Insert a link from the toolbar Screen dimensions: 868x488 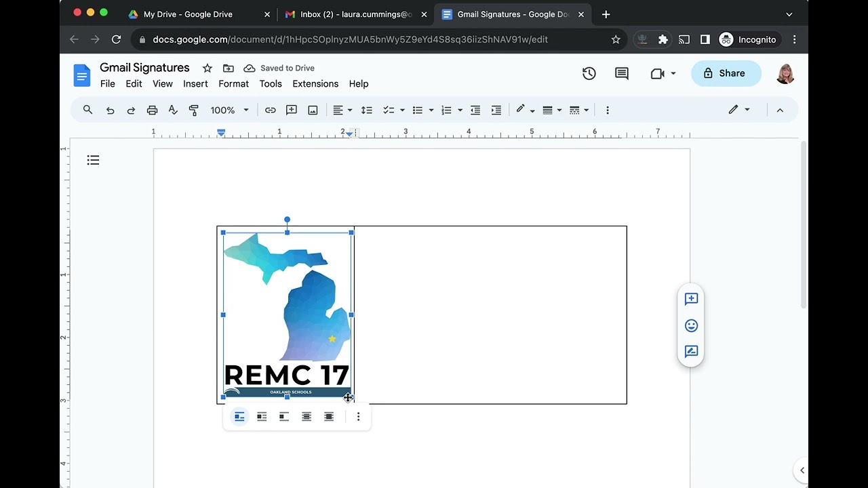pos(270,110)
